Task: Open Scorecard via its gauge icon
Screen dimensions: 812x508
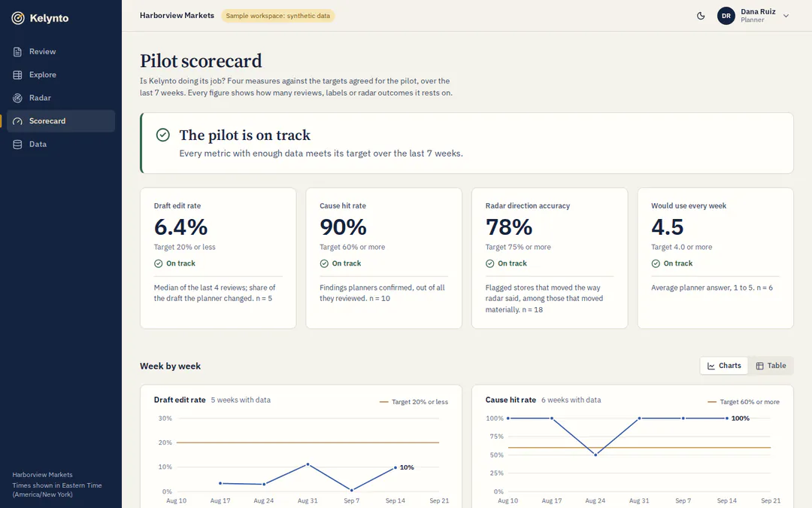Action: tap(17, 121)
